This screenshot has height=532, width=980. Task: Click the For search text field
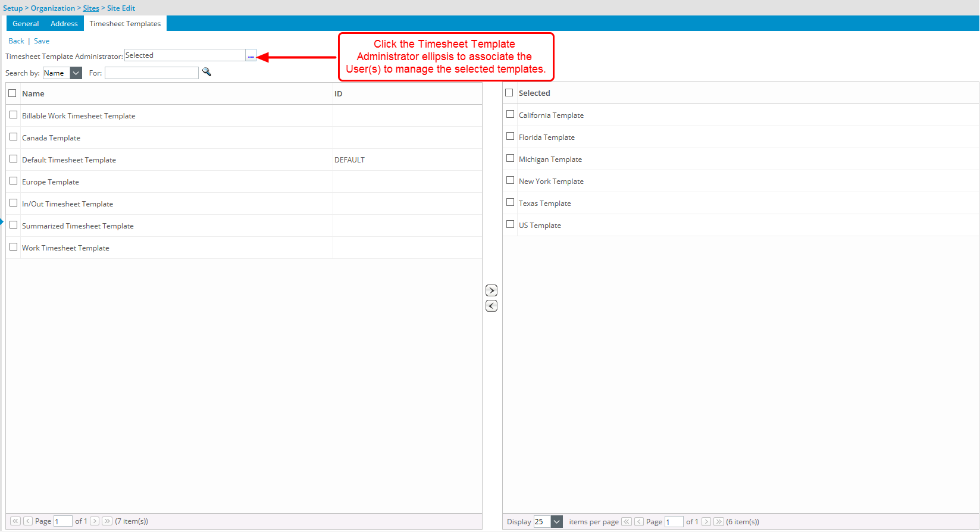coord(152,73)
